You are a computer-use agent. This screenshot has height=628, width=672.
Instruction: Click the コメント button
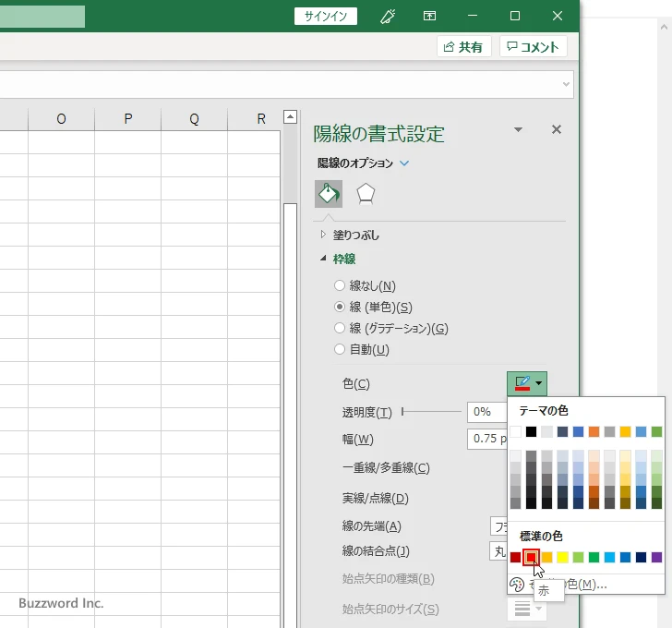534,46
